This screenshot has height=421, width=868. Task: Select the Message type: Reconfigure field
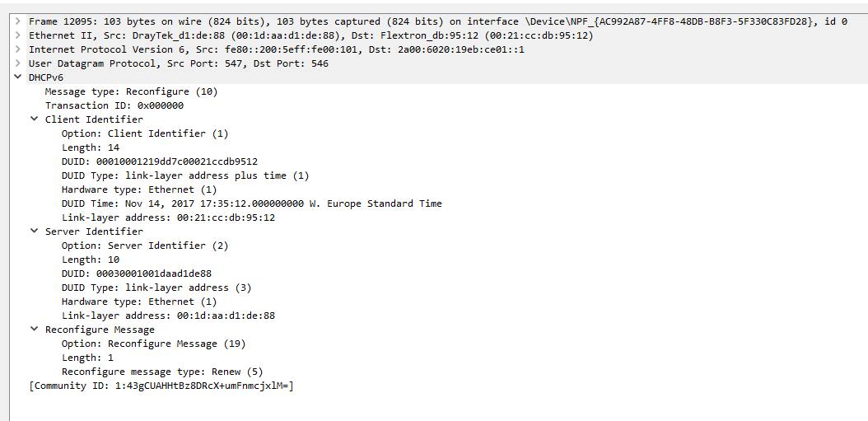click(x=131, y=91)
